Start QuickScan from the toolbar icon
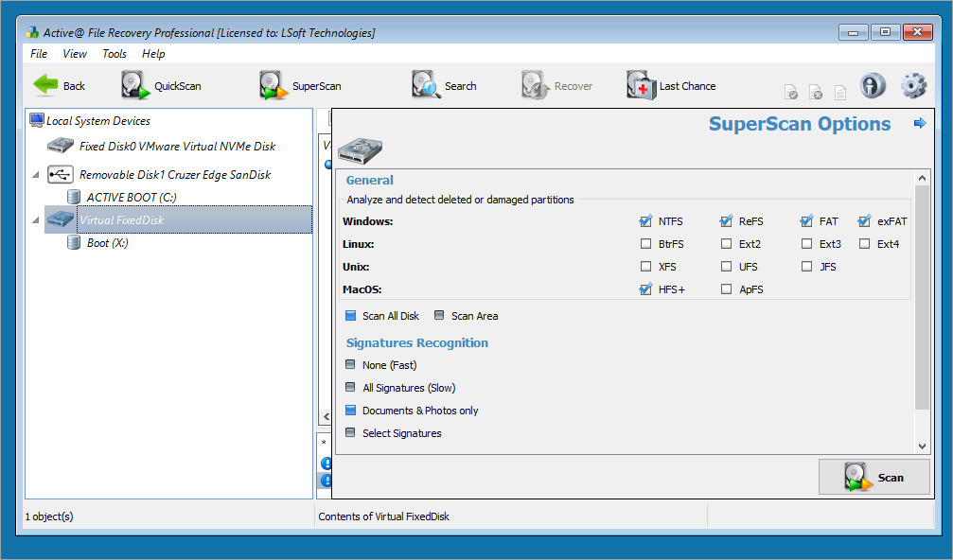Screen dimensions: 953x560 click(135, 85)
